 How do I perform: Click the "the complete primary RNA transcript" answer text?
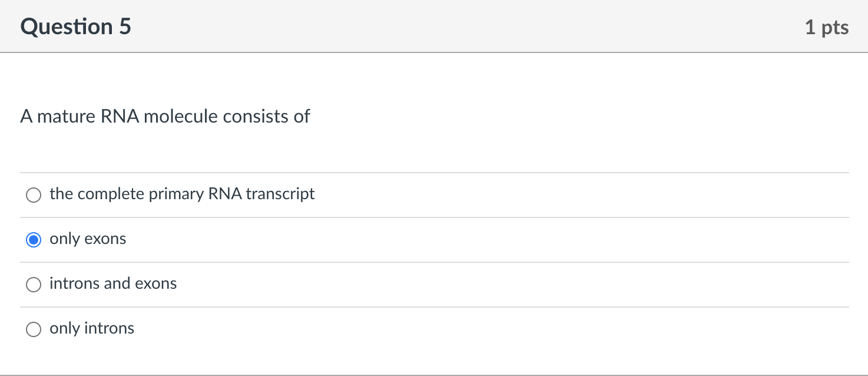pos(182,194)
